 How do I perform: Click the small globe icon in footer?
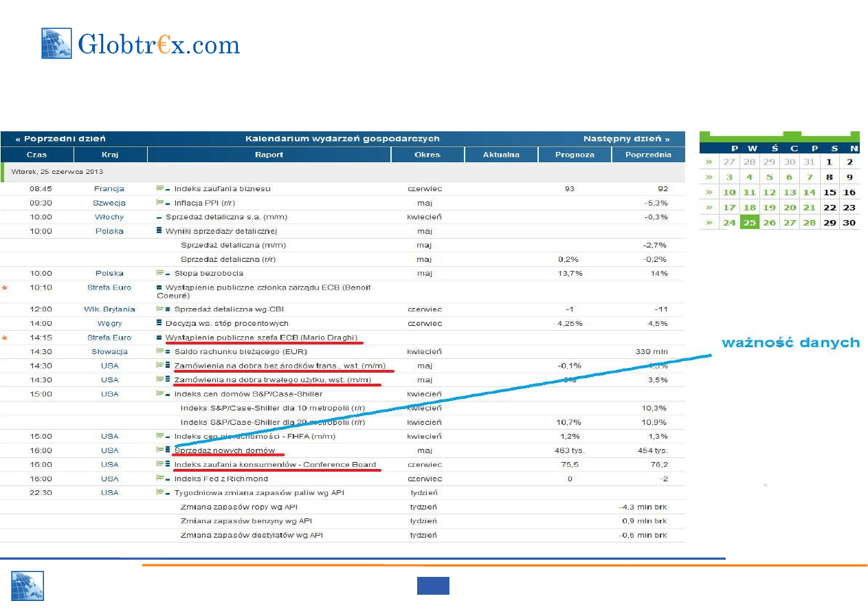(x=27, y=586)
